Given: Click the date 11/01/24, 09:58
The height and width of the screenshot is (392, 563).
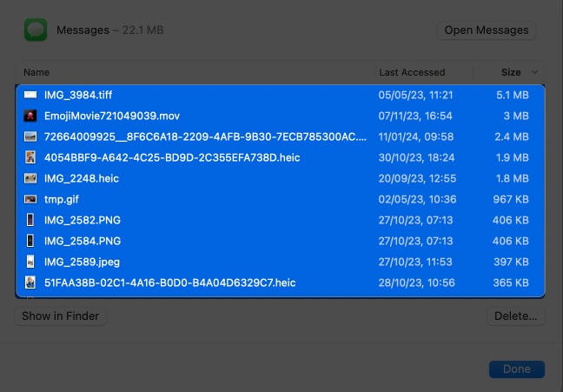Looking at the screenshot, I should [x=416, y=136].
